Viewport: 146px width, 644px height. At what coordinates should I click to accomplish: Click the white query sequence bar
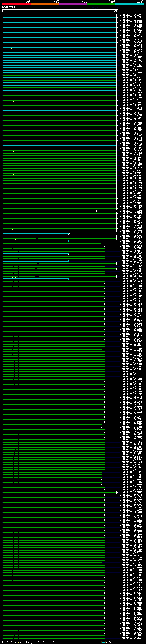60,9
